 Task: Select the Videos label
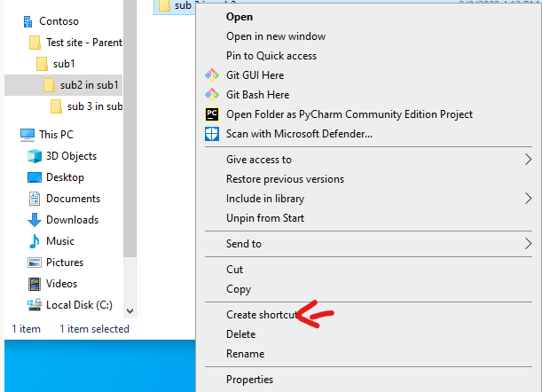(62, 284)
